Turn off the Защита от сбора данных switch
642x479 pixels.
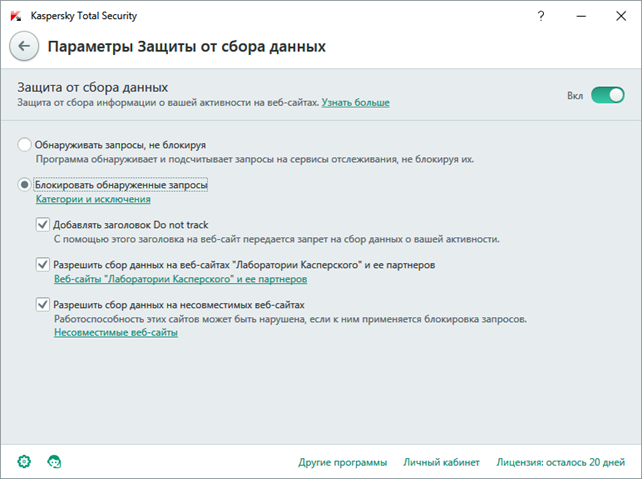click(x=608, y=95)
